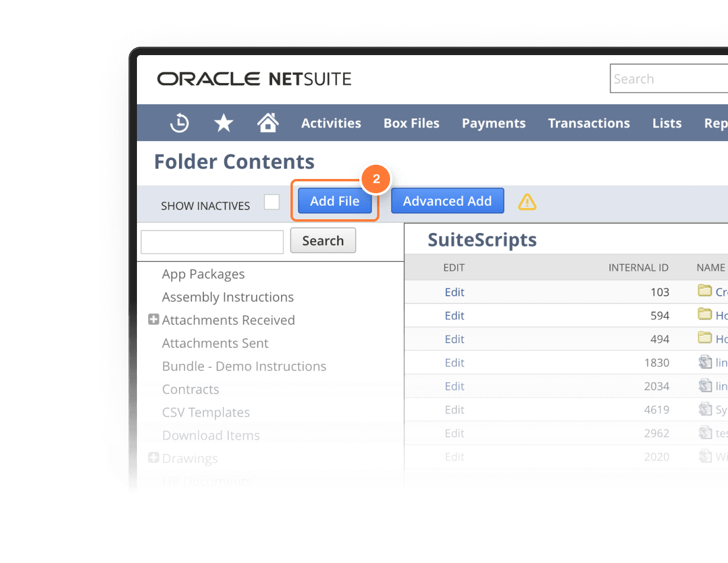Open the Contracts folder
This screenshot has width=728, height=563.
[x=191, y=389]
